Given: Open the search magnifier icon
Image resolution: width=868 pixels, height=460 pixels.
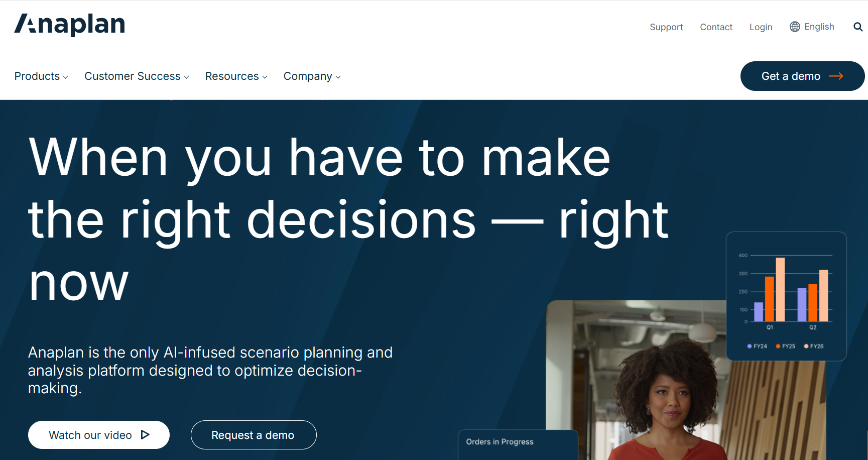Looking at the screenshot, I should click(858, 27).
